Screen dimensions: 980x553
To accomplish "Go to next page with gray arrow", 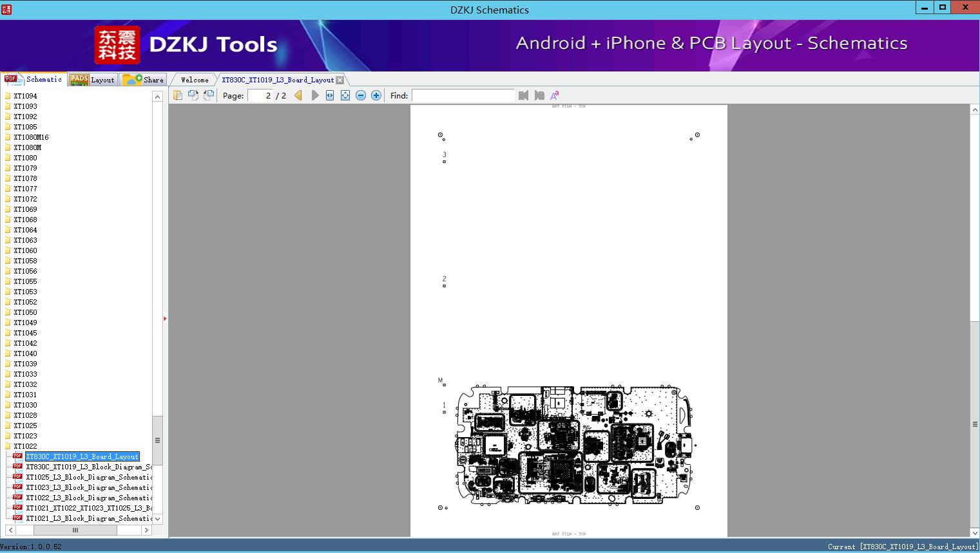I will coord(314,95).
